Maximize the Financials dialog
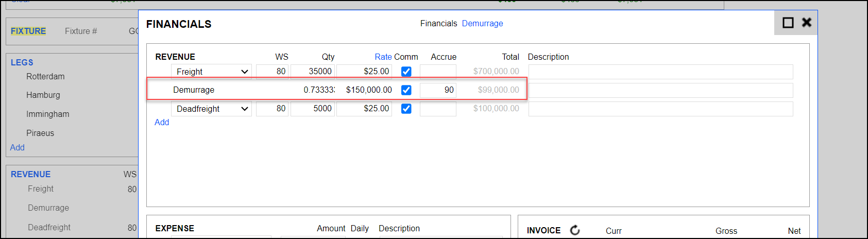Image resolution: width=868 pixels, height=239 pixels. pyautogui.click(x=788, y=23)
